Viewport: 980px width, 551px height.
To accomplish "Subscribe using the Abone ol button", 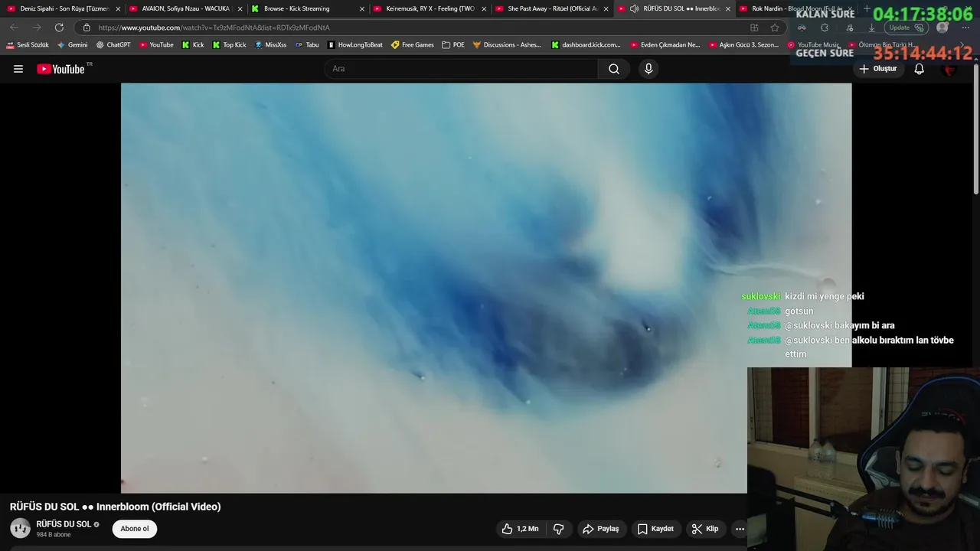I will [135, 529].
